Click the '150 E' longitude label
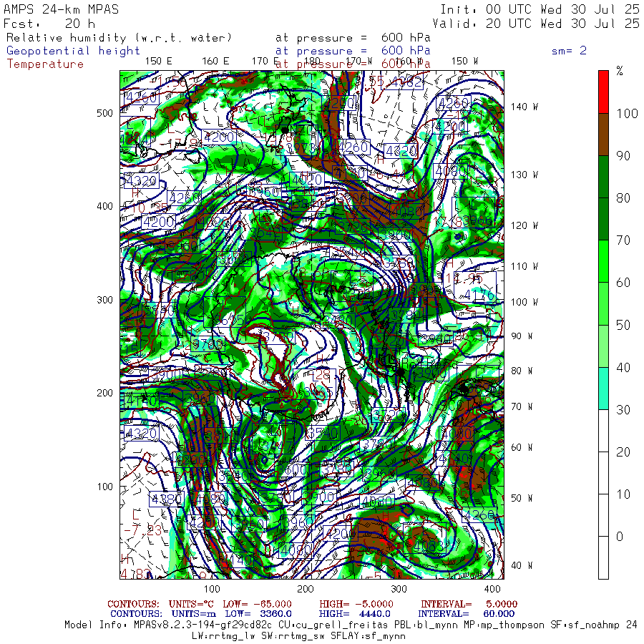Viewport: 644px width, 644px height. [159, 62]
